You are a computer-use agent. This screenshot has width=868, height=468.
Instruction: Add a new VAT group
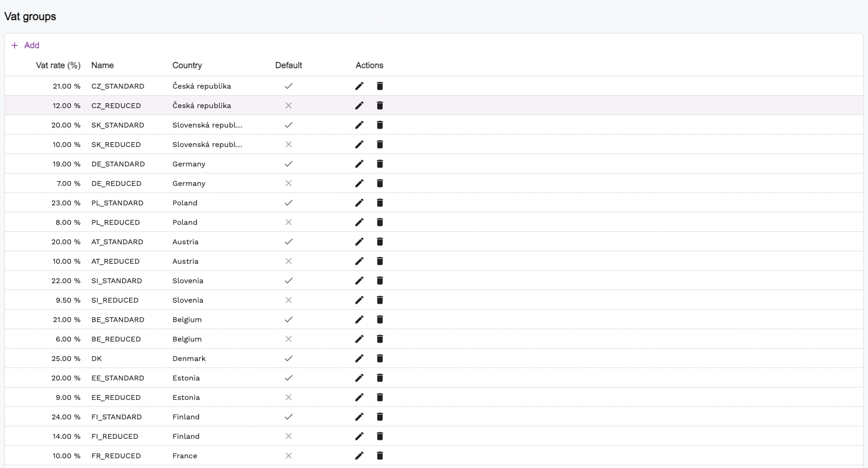25,45
